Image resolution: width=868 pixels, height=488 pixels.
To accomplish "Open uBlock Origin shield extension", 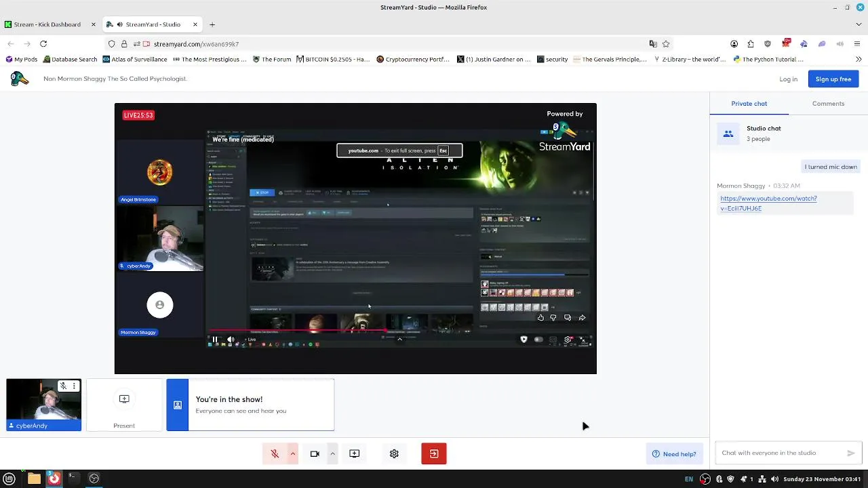I will click(x=768, y=44).
